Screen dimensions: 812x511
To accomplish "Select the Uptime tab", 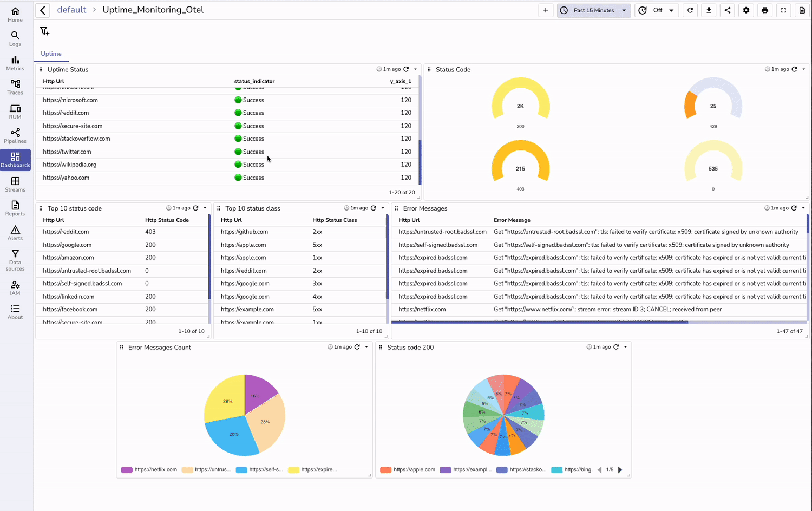I will [51, 54].
